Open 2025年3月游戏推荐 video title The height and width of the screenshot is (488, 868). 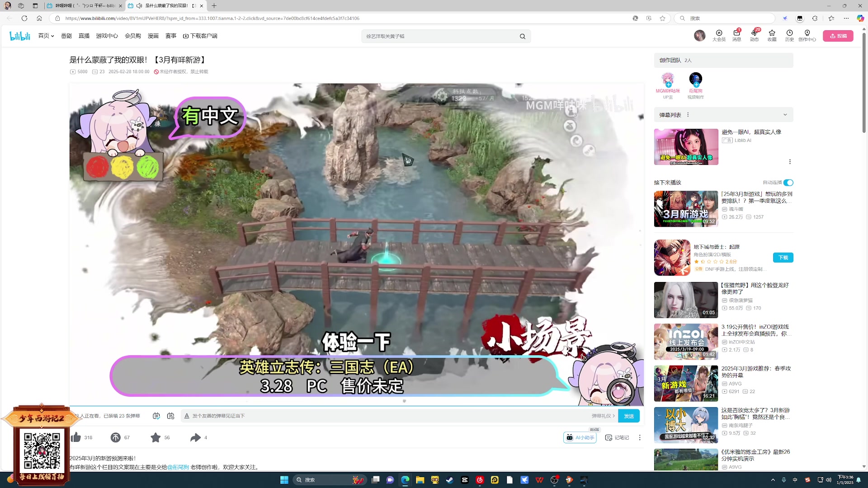pos(756,372)
